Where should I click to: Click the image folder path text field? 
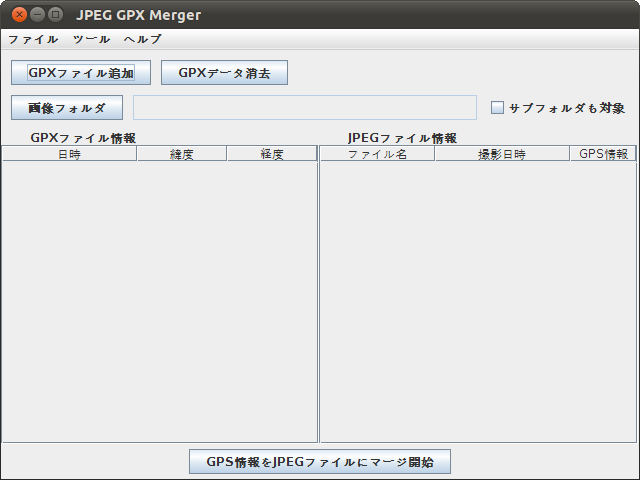coord(305,108)
